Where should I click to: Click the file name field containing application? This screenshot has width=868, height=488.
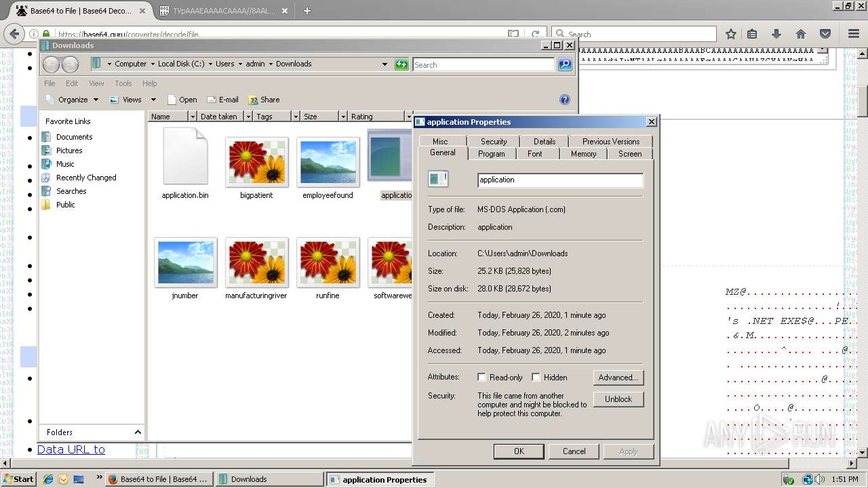tap(560, 180)
